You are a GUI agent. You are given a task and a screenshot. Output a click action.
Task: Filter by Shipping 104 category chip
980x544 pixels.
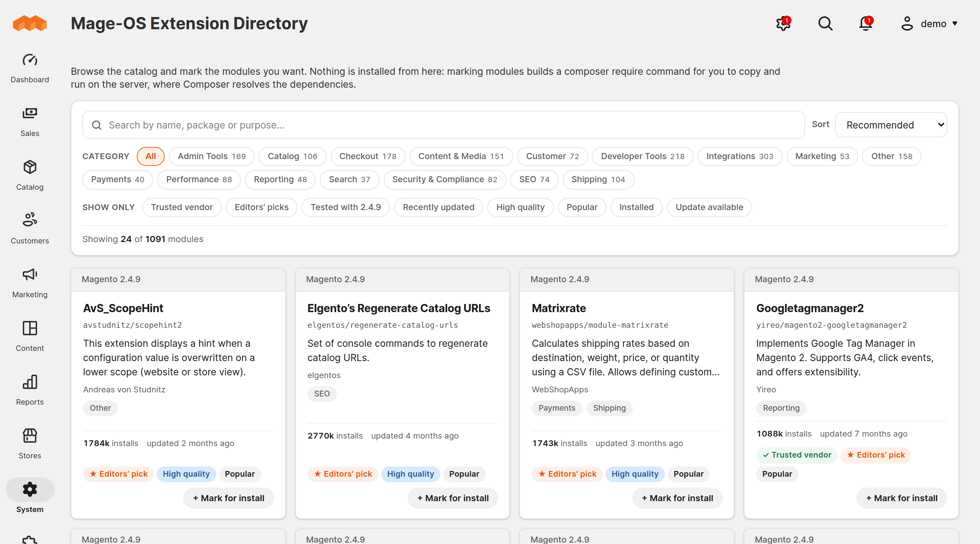[x=598, y=180]
